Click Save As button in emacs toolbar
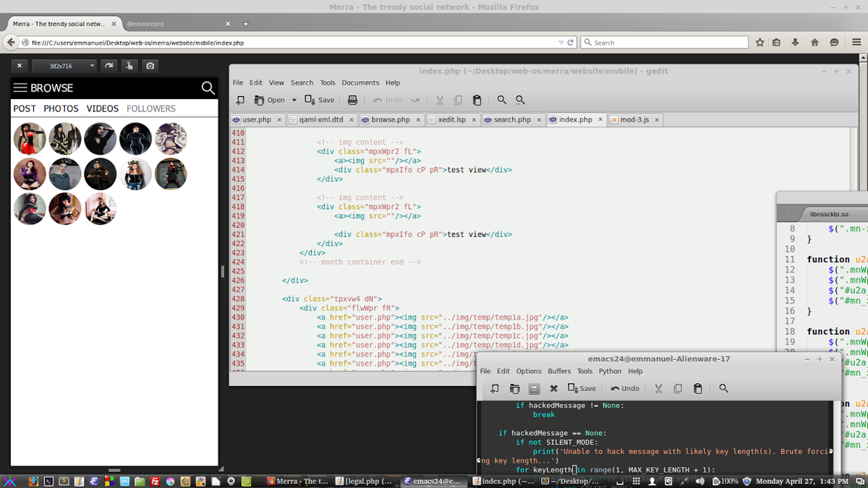 tap(582, 388)
